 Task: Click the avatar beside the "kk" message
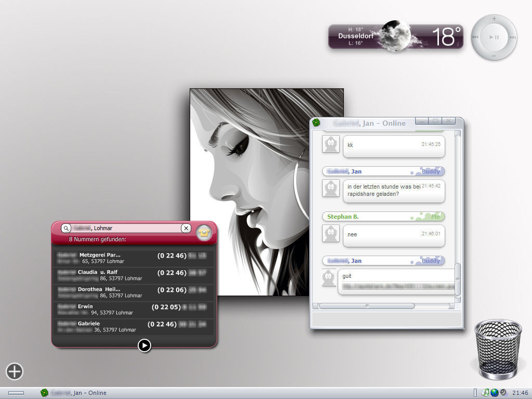[331, 144]
